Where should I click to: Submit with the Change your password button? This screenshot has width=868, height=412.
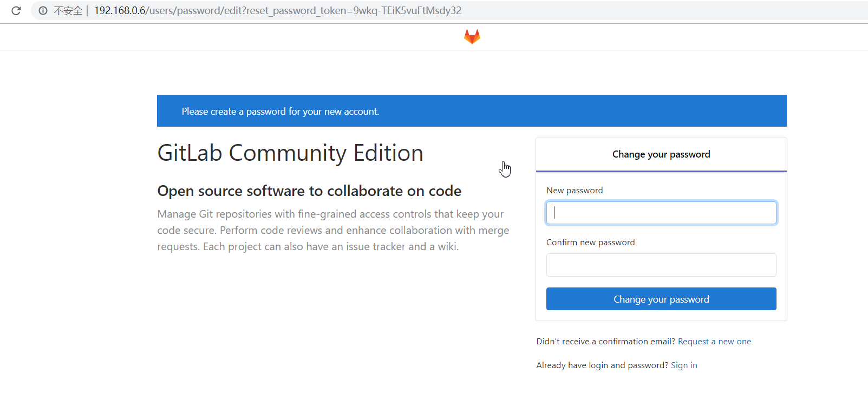pos(661,299)
